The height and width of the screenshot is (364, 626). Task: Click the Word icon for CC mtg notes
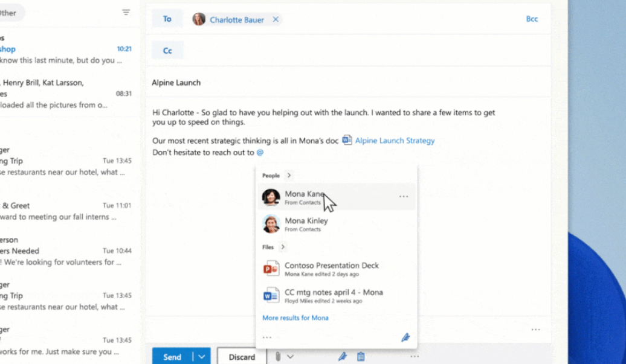pyautogui.click(x=271, y=296)
